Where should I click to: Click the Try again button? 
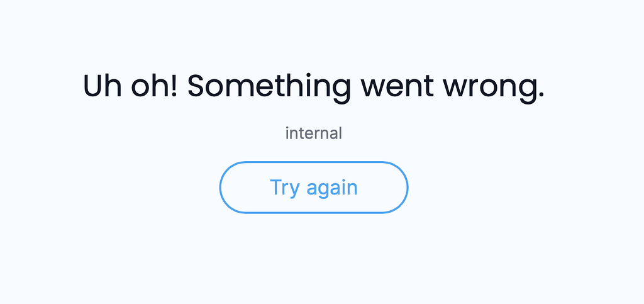tap(313, 188)
